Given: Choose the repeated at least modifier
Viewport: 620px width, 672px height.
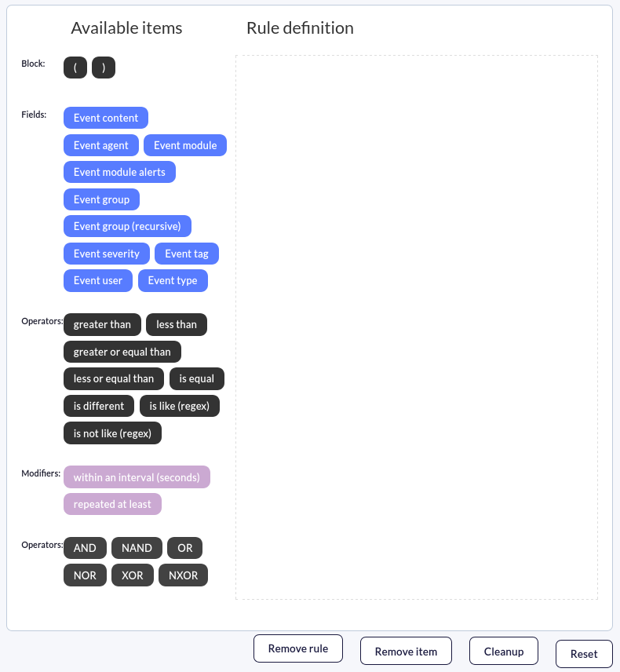Looking at the screenshot, I should pos(113,504).
